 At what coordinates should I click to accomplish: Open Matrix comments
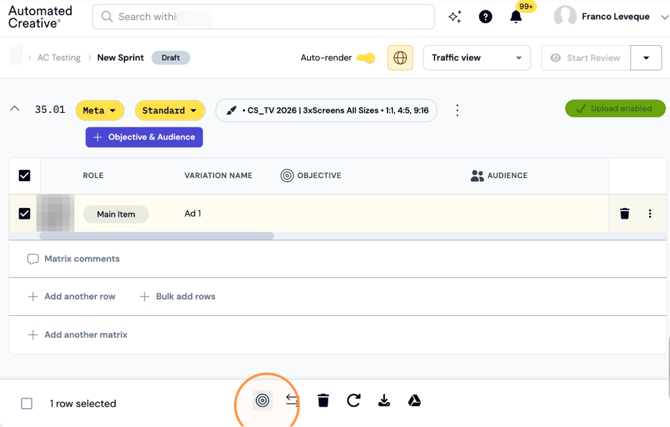point(73,259)
